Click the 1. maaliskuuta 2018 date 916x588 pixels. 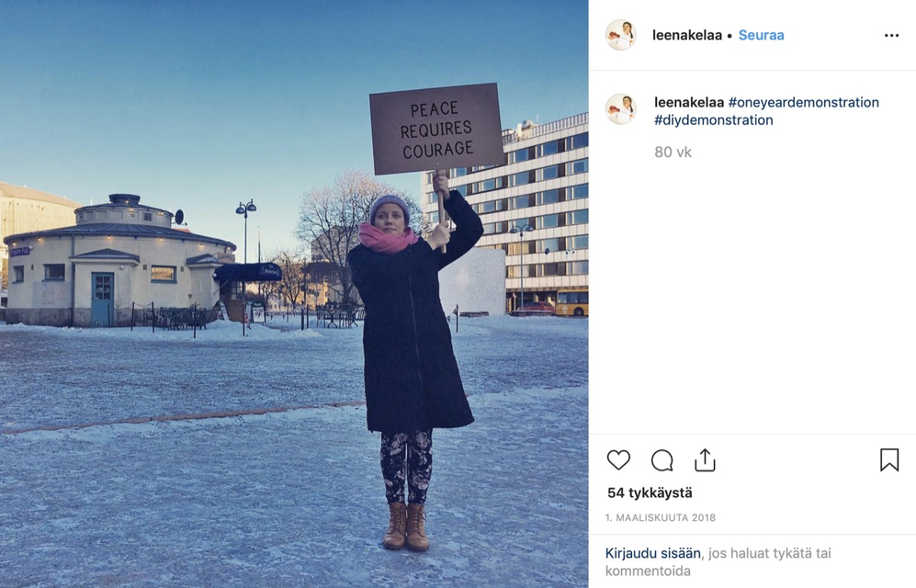pos(661,517)
